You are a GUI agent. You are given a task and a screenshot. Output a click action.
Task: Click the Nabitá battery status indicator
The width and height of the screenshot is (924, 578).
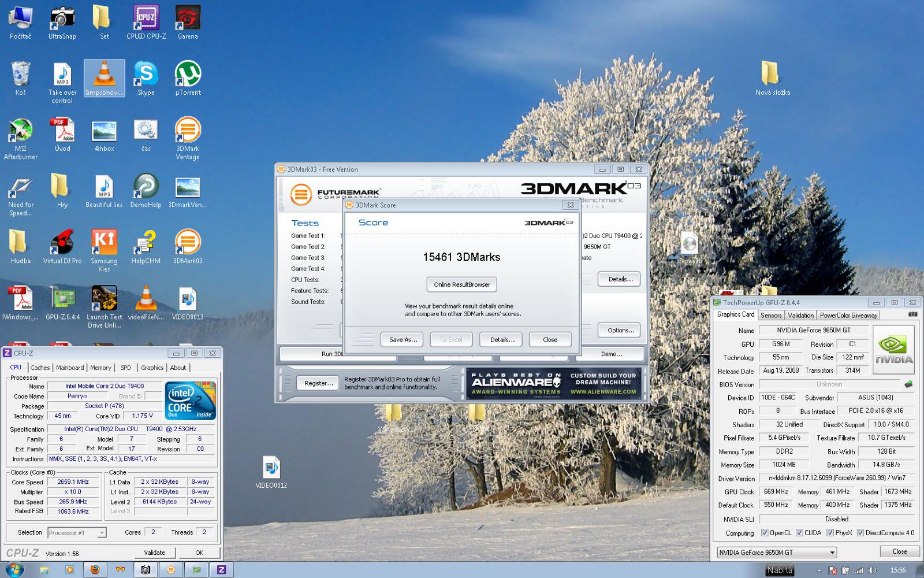780,570
